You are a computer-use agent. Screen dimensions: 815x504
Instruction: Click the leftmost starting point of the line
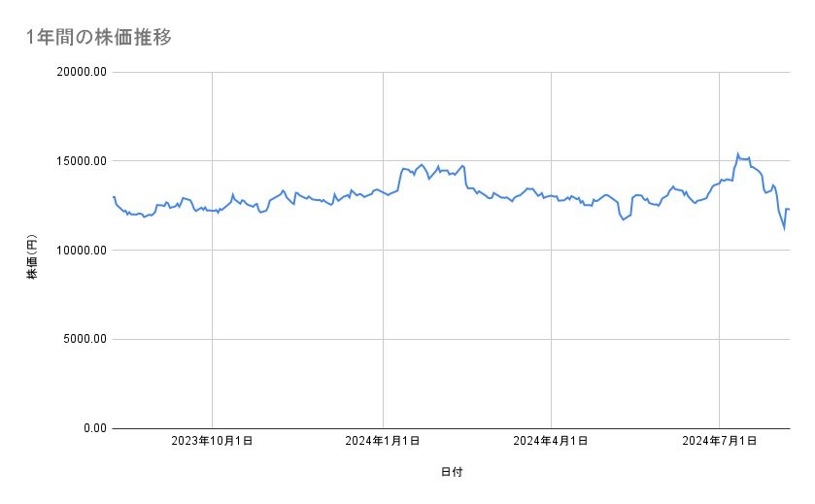(114, 197)
